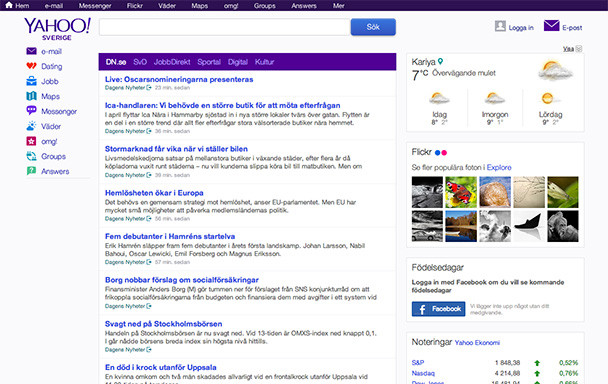Open the Groups icon in sidebar
The height and width of the screenshot is (384, 608).
click(31, 156)
